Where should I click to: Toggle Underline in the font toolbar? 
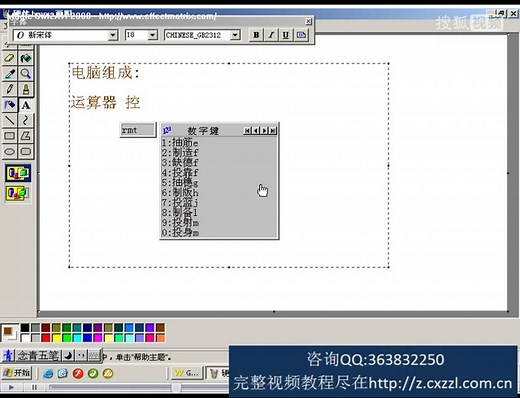pos(286,35)
